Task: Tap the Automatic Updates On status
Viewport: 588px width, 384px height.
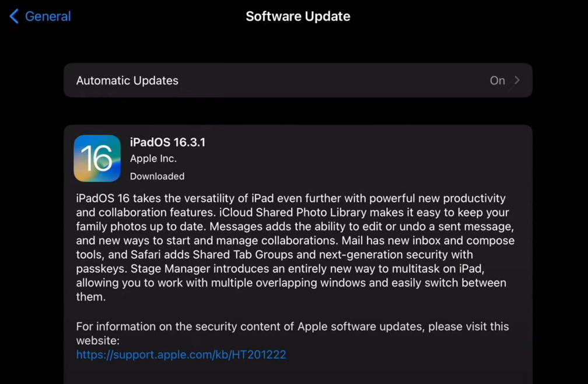Action: pyautogui.click(x=497, y=81)
